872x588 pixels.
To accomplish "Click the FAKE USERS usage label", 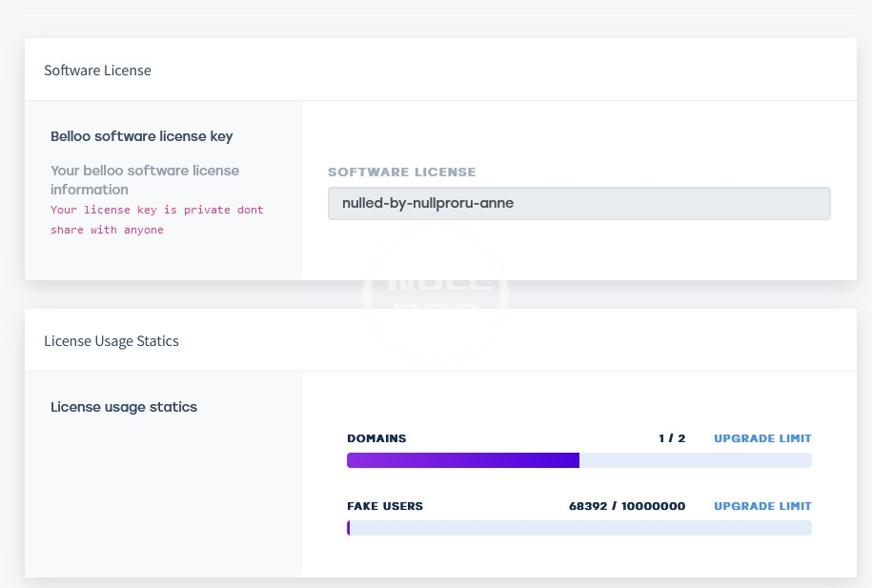I will pyautogui.click(x=385, y=506).
